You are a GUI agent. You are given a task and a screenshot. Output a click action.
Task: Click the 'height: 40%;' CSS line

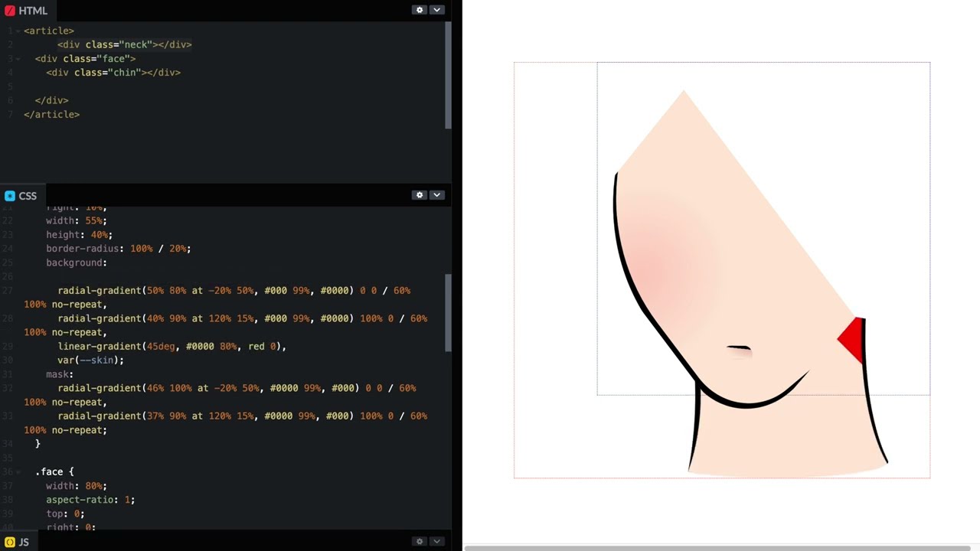pos(79,235)
